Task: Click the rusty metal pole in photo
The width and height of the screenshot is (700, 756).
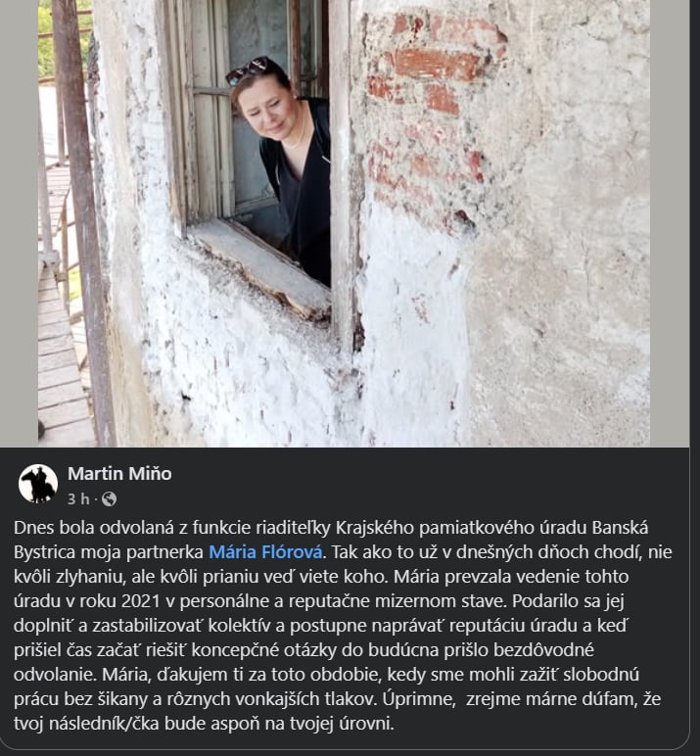Action: point(83,221)
